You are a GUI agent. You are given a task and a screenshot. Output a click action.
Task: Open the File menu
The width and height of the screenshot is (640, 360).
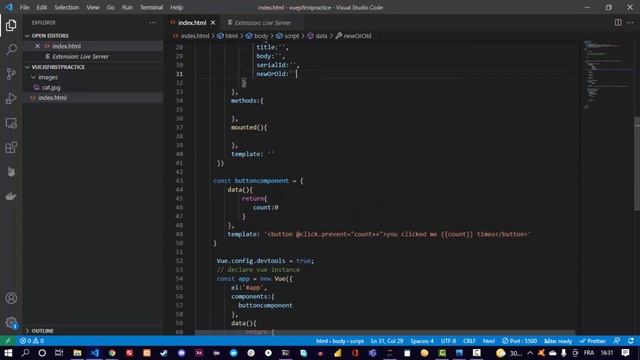24,7
